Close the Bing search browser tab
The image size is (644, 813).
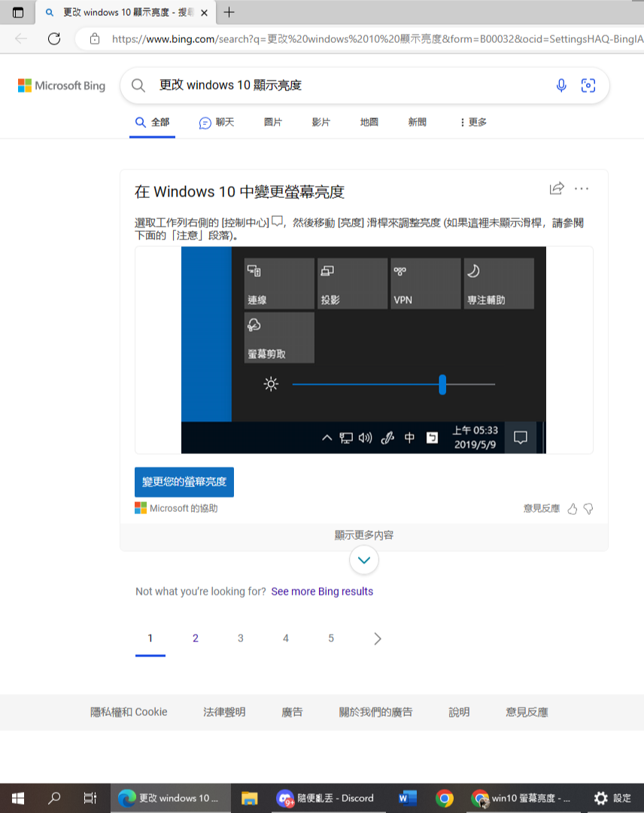click(204, 13)
